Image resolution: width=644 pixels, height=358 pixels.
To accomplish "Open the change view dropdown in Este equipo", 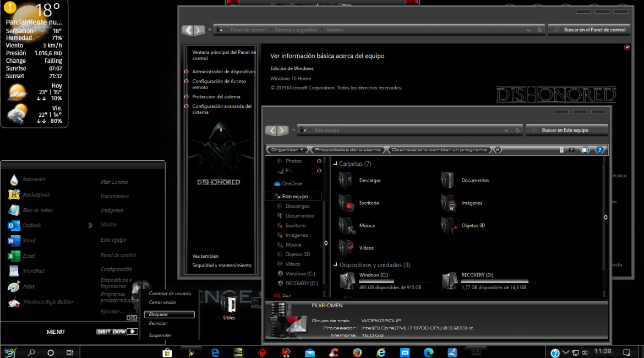I will coord(572,150).
